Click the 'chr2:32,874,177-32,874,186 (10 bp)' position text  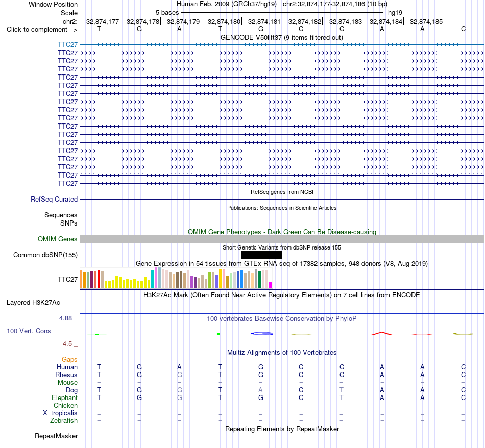click(x=335, y=4)
